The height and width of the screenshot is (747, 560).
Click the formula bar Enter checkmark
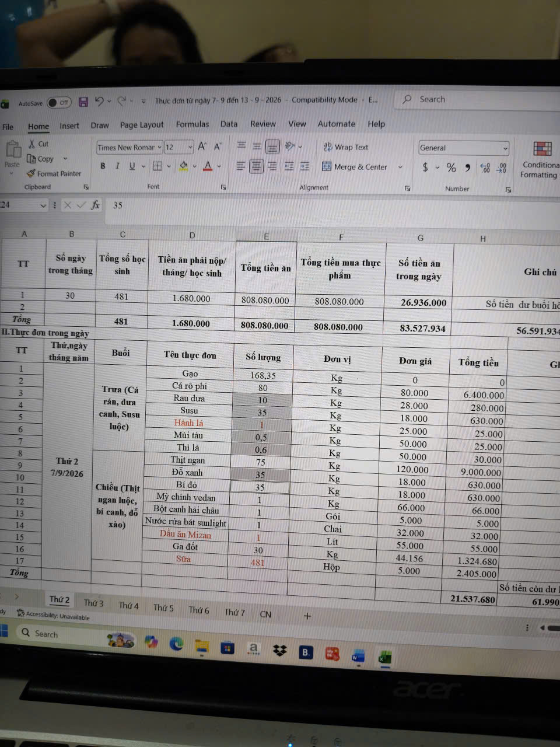coord(81,205)
